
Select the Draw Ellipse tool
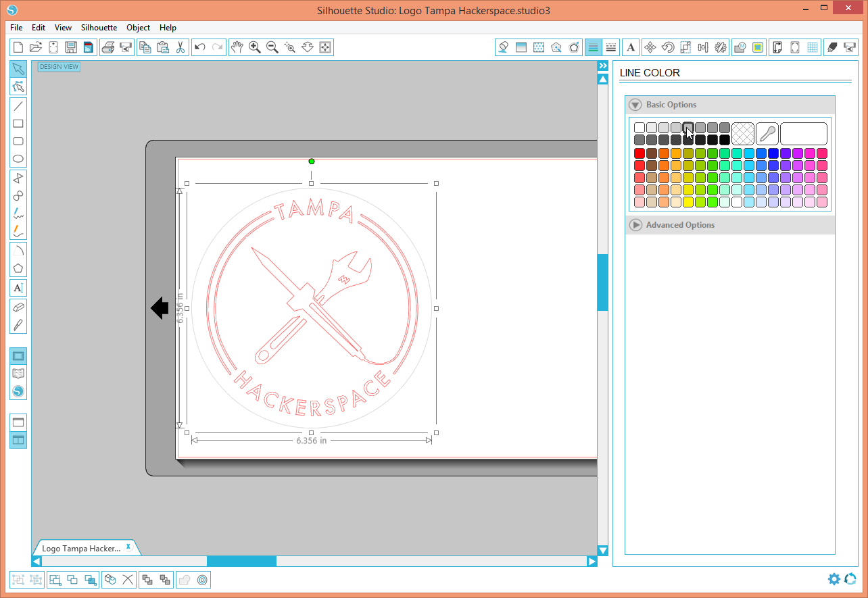18,159
